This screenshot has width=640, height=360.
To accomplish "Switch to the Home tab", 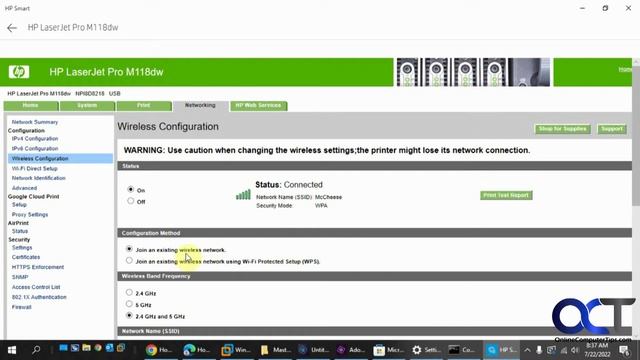I will (31, 106).
